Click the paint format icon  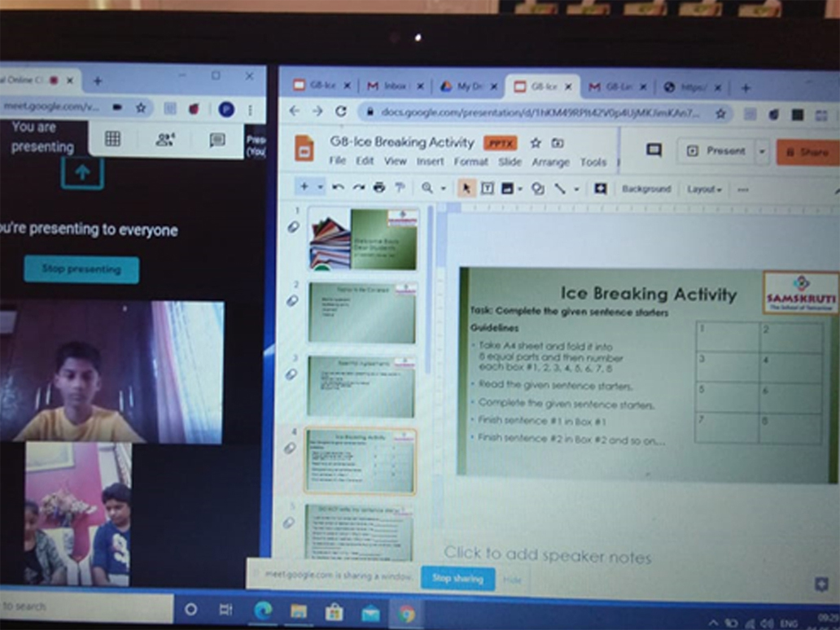(400, 188)
